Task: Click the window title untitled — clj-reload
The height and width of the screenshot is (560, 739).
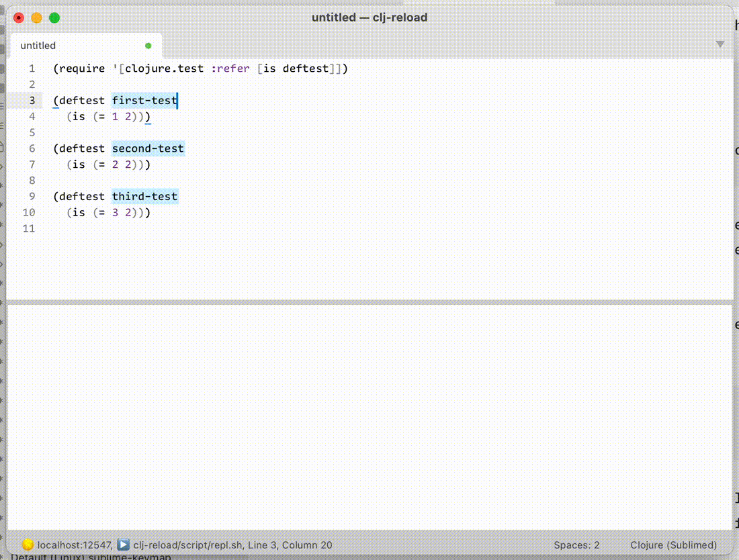Action: point(369,17)
